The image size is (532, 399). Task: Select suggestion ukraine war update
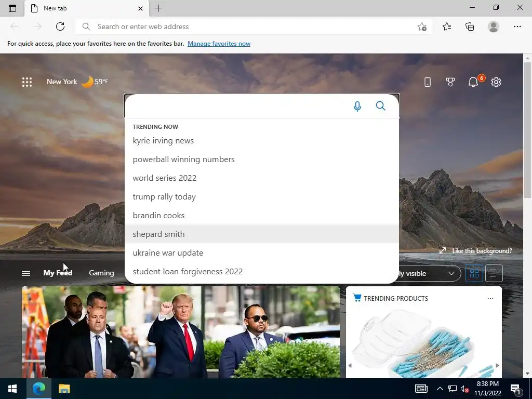pos(262,253)
